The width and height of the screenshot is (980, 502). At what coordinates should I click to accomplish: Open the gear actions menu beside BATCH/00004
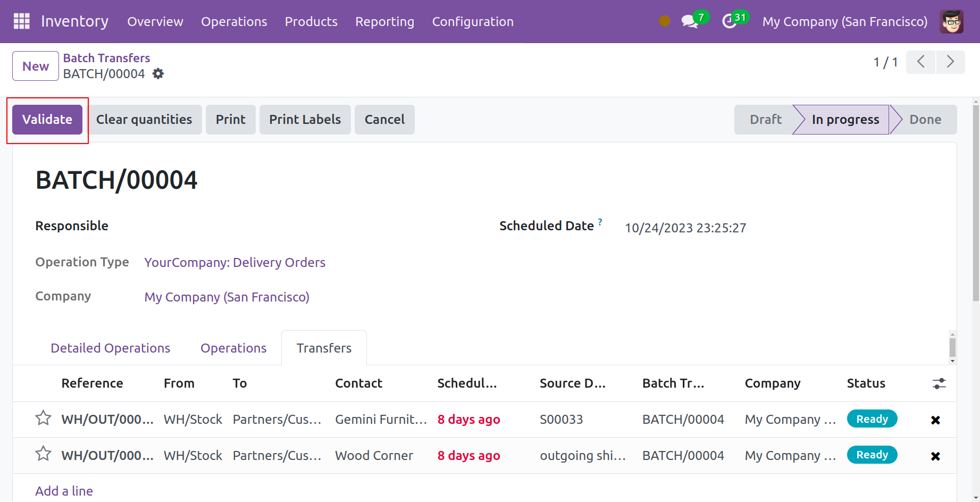click(158, 74)
